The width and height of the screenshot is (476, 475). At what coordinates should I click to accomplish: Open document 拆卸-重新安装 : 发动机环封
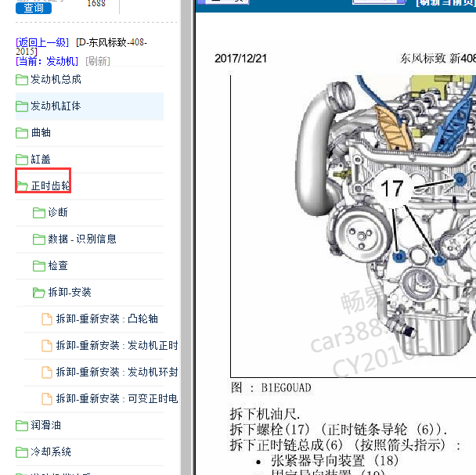pos(117,372)
